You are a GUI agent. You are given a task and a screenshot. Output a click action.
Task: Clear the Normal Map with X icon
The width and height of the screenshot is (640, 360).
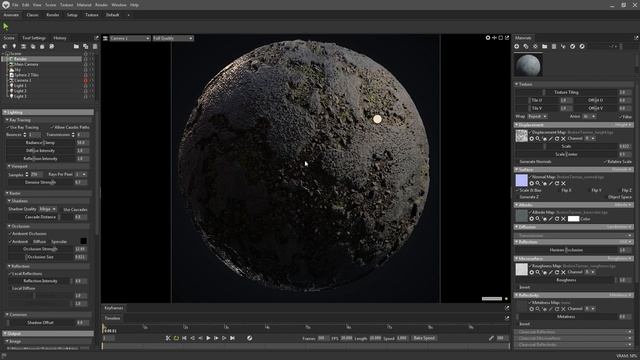(563, 184)
